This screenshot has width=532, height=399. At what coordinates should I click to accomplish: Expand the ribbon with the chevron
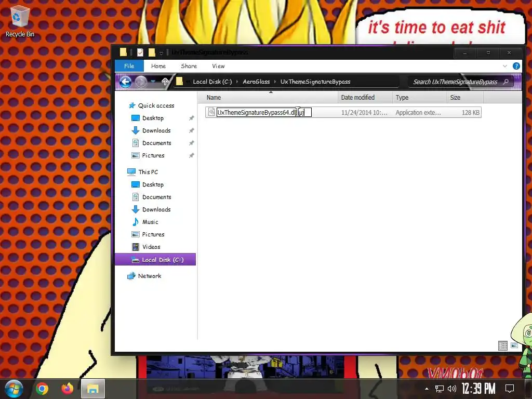pos(505,66)
